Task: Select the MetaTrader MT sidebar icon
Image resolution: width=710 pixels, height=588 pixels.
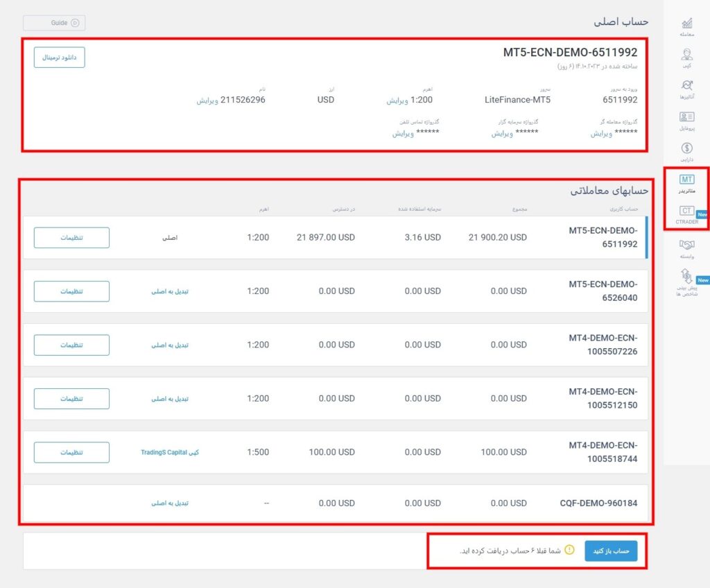Action: [686, 180]
